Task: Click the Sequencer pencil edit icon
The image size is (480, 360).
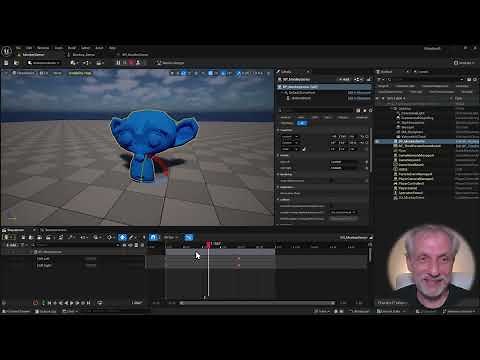Action: [132, 237]
